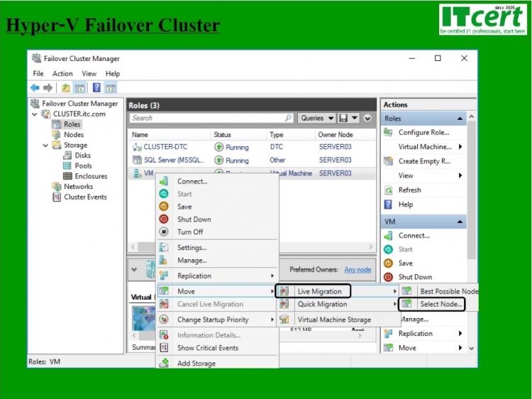
Task: Click the Actions pane vertical scrollbar
Action: coord(471,190)
